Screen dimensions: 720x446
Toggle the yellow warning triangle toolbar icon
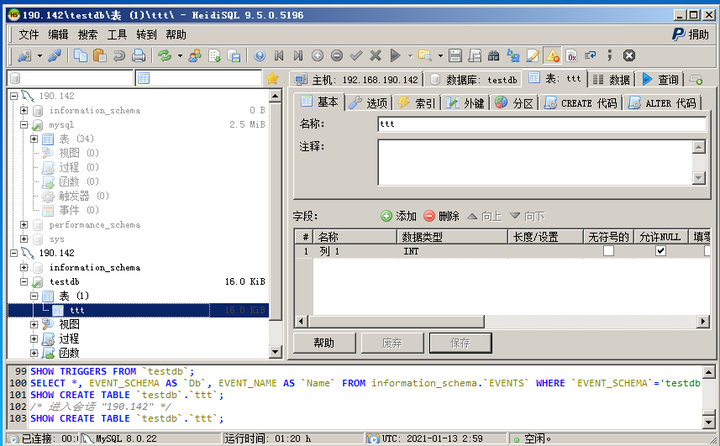pyautogui.click(x=552, y=56)
